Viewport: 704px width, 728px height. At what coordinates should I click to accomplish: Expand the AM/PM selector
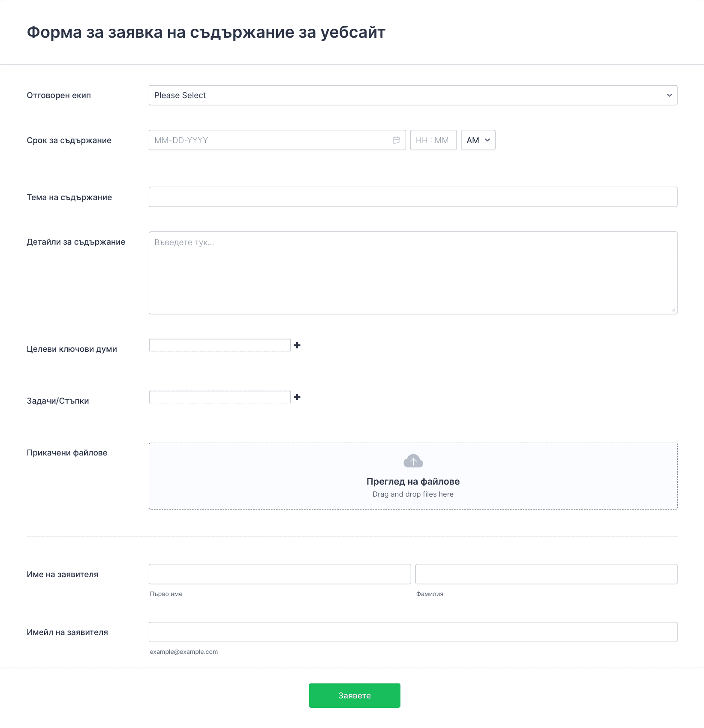coord(478,140)
